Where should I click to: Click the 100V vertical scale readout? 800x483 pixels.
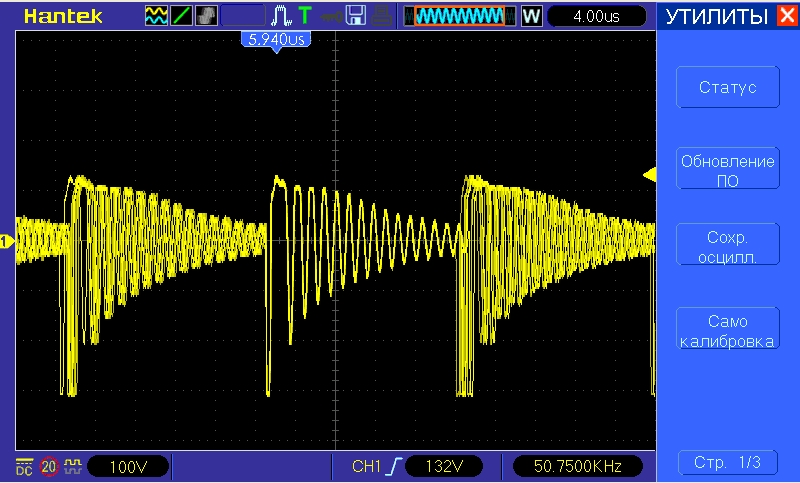[127, 466]
